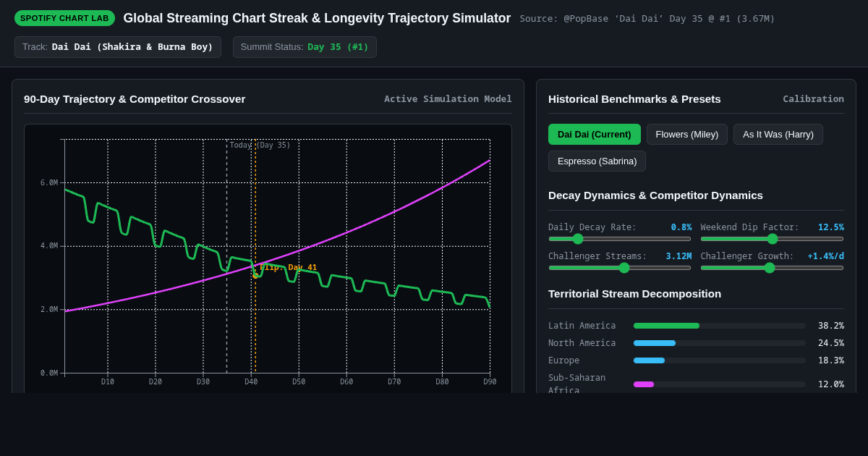
Task: Click the 12.5% weekend dip value
Action: (831, 227)
